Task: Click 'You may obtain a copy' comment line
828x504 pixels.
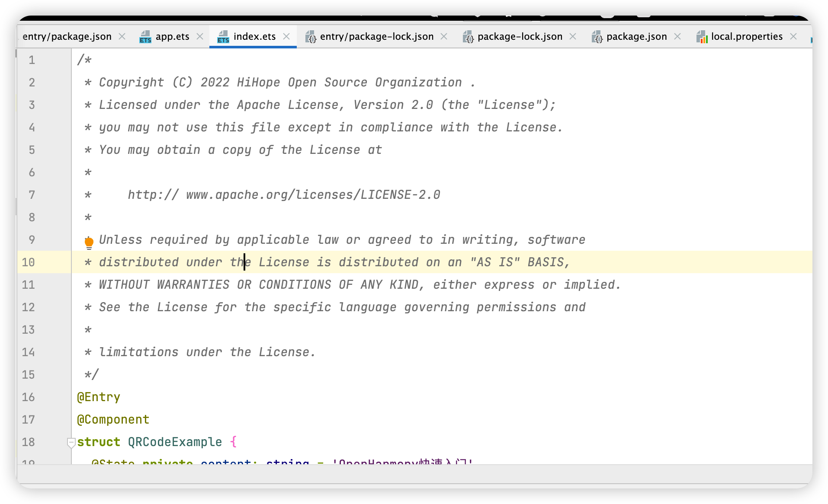Action: click(233, 150)
